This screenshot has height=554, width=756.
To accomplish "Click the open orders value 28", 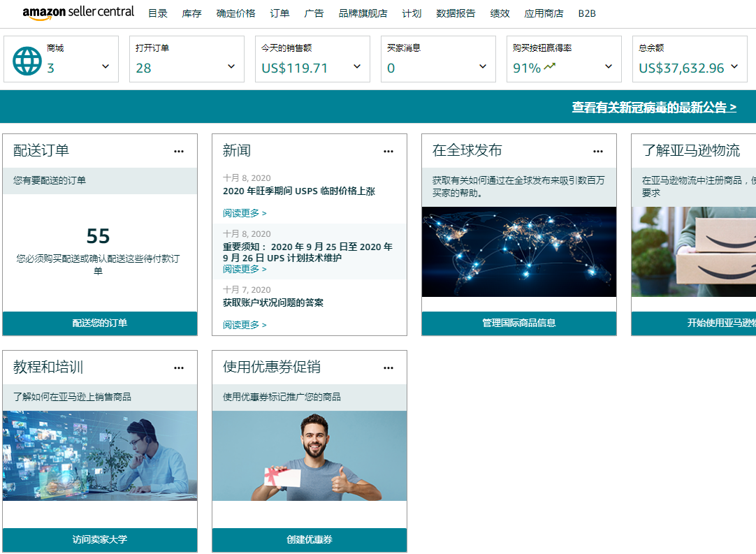I will pyautogui.click(x=143, y=68).
